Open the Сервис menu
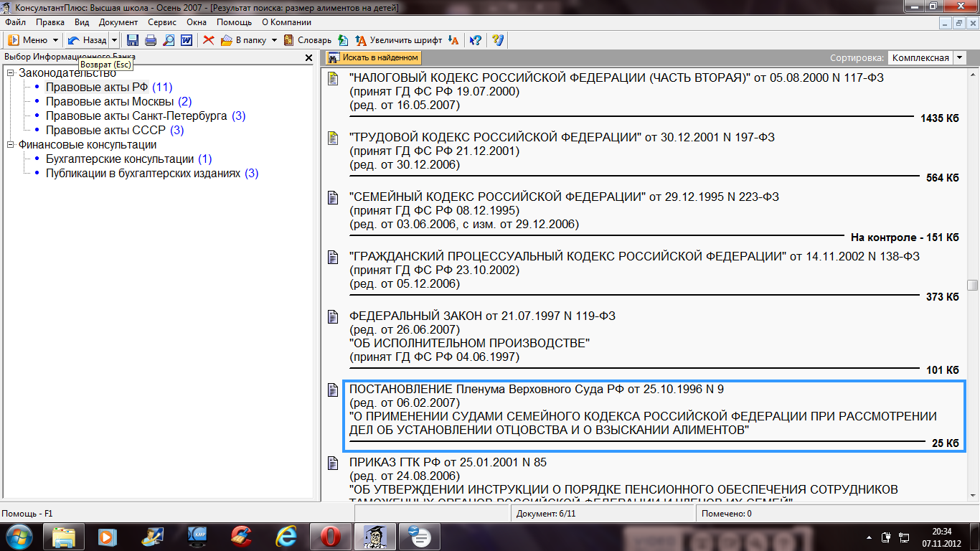Screen dimensions: 980x551 pyautogui.click(x=162, y=22)
